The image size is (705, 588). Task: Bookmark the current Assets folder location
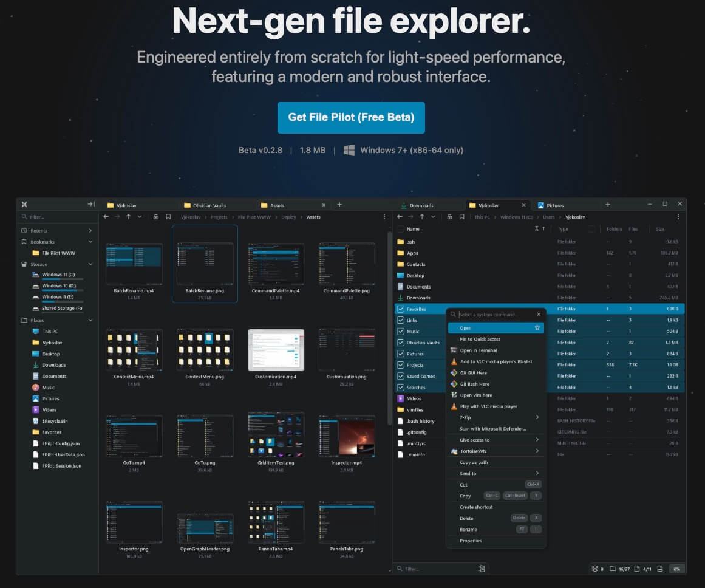pos(168,217)
